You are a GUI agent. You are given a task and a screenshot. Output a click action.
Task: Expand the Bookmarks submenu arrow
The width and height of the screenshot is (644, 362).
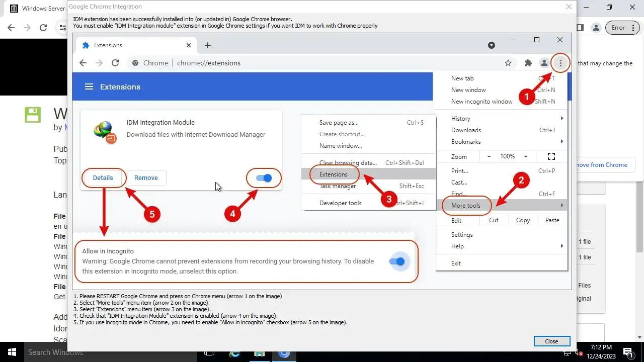562,141
